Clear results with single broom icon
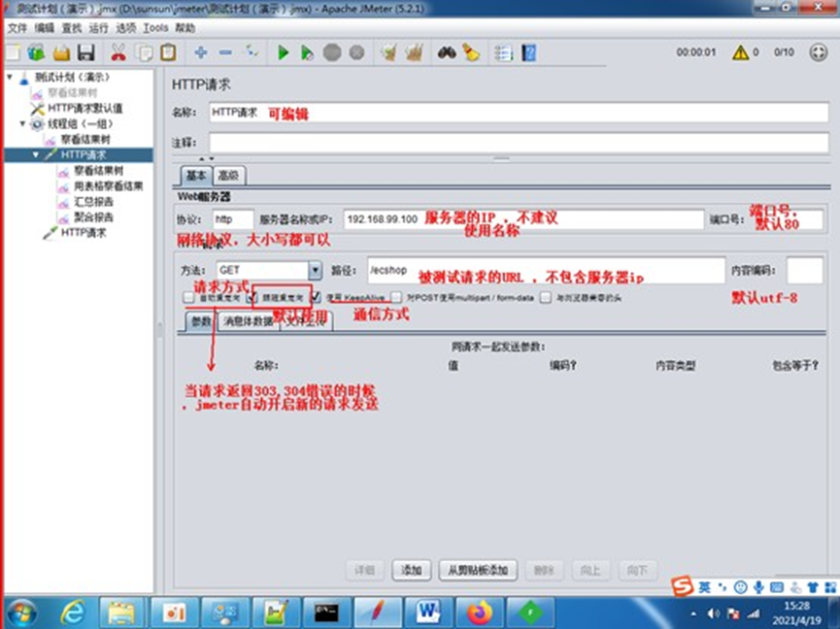 389,52
